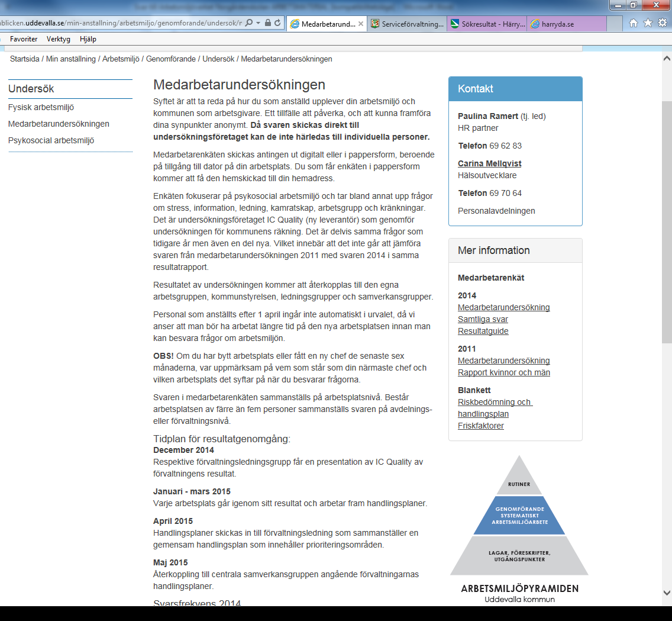Viewport: 672px width, 621px height.
Task: Click the Januari - mars 2015 heading
Action: [192, 491]
